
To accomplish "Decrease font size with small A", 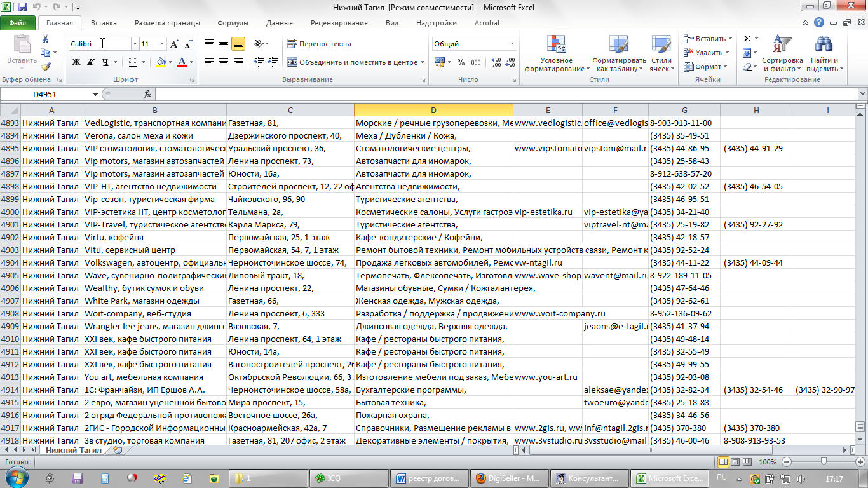I will click(x=188, y=44).
